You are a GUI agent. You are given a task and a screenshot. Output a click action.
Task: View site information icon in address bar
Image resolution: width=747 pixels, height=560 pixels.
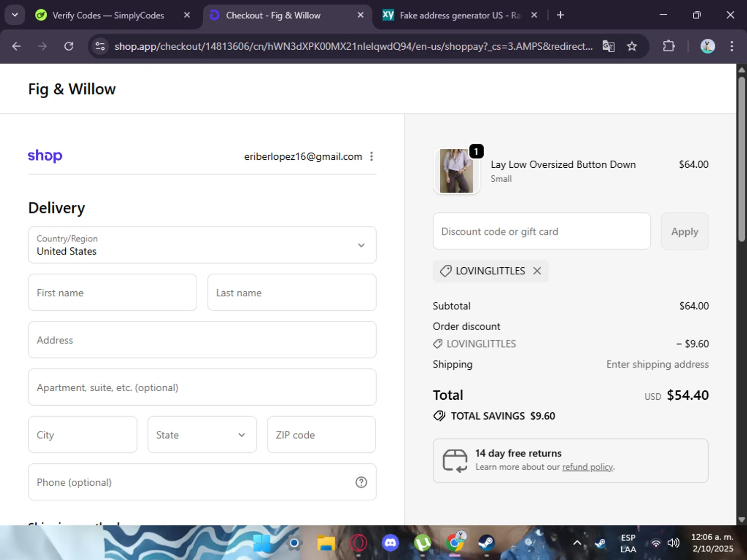100,46
